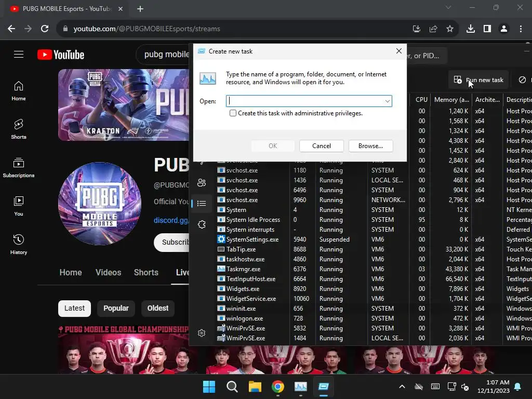
Task: Open the YouTube hamburger guide menu
Action: pos(19,54)
